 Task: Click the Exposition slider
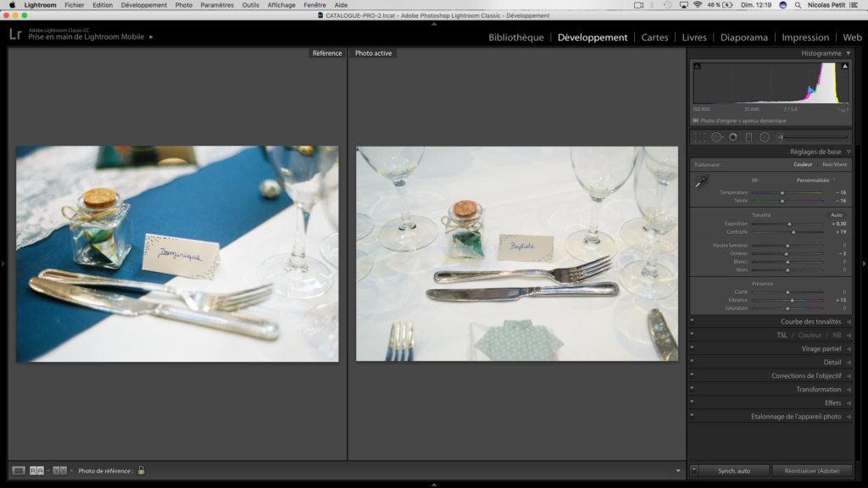coord(787,224)
